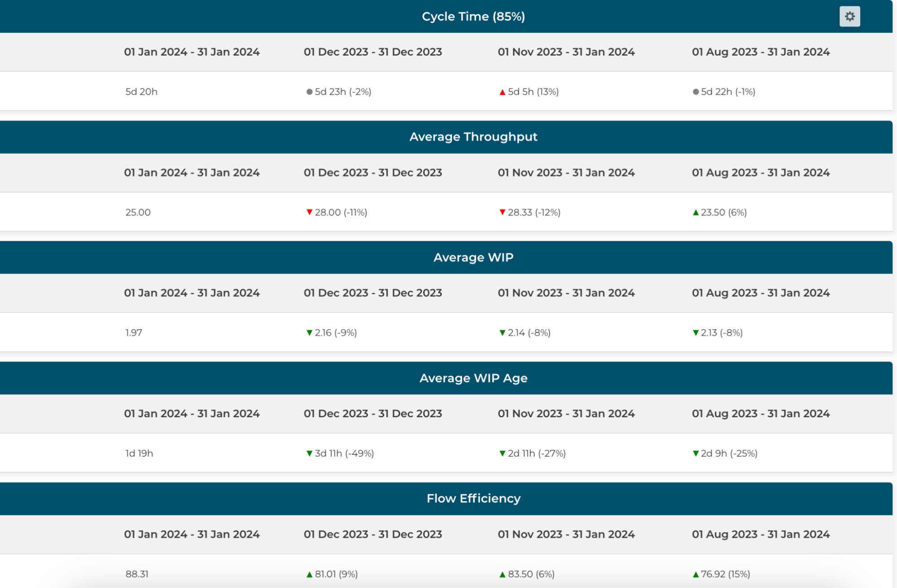Click the 88.31 flow efficiency value
Screen dimensions: 897x588
coord(137,574)
